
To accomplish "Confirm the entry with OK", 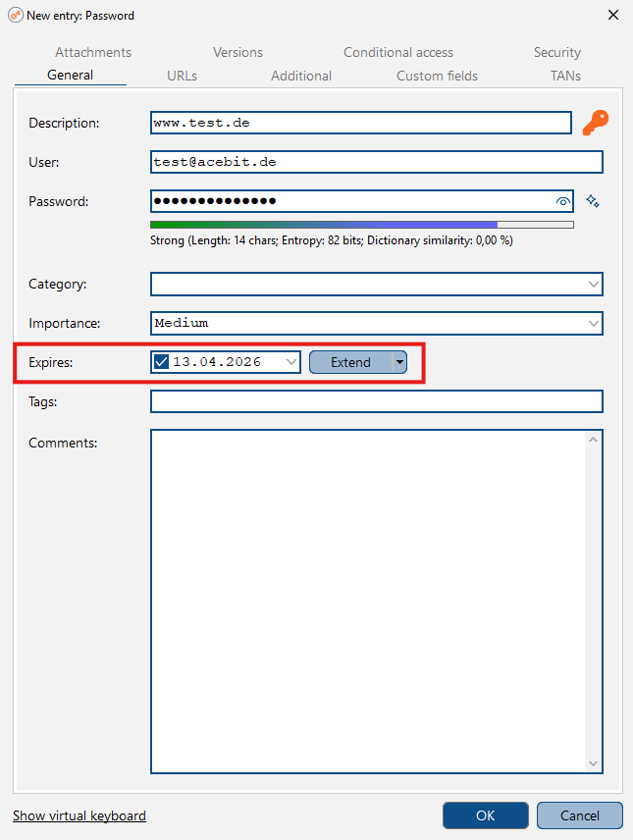I will point(486,815).
